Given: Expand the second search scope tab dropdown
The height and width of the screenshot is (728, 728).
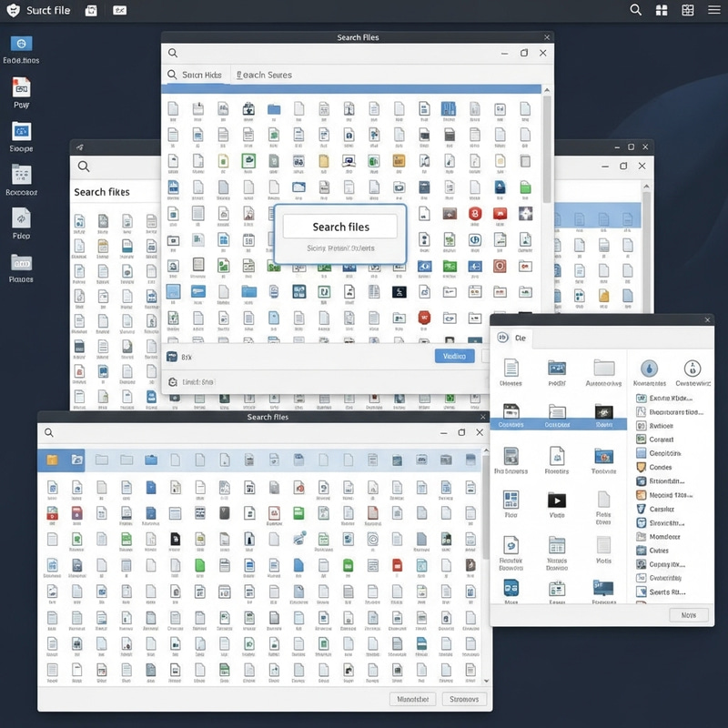Looking at the screenshot, I should tap(264, 74).
